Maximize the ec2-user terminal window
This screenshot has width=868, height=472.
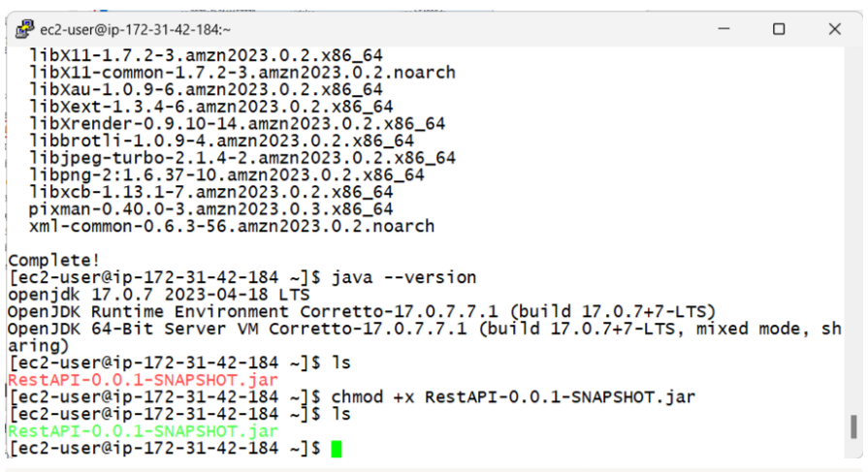pyautogui.click(x=779, y=29)
